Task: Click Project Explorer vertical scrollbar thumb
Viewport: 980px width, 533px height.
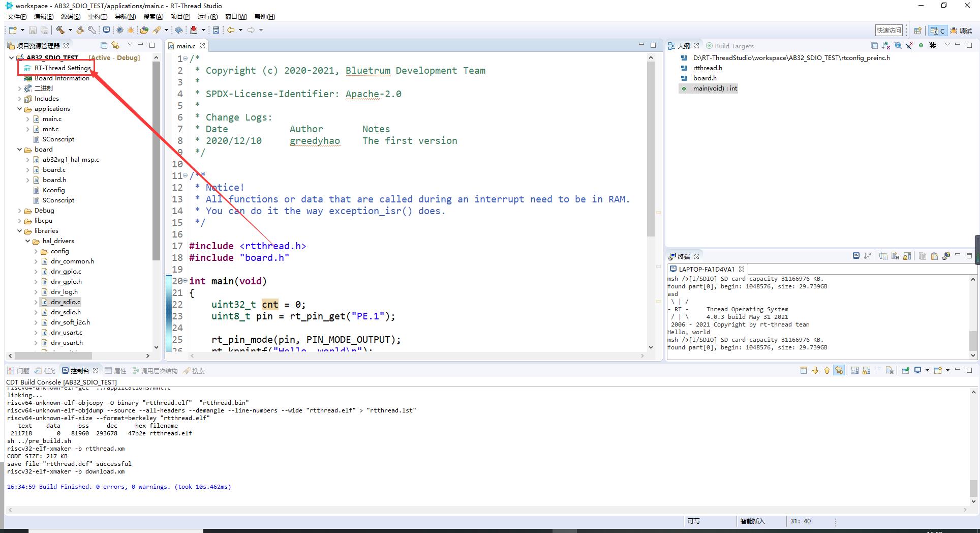Action: click(x=157, y=160)
